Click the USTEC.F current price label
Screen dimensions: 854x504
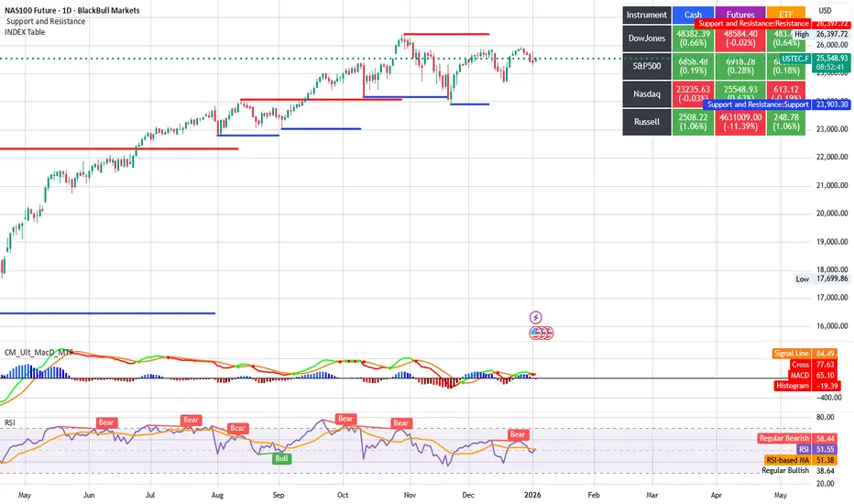815,62
